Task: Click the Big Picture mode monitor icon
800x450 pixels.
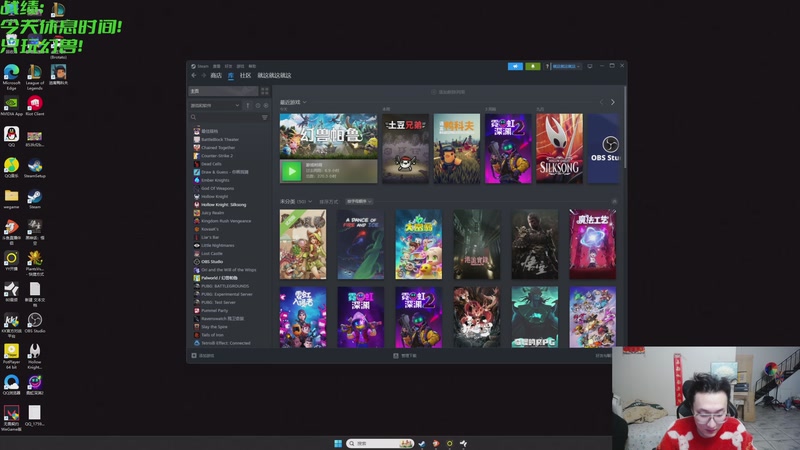Action: click(x=590, y=66)
